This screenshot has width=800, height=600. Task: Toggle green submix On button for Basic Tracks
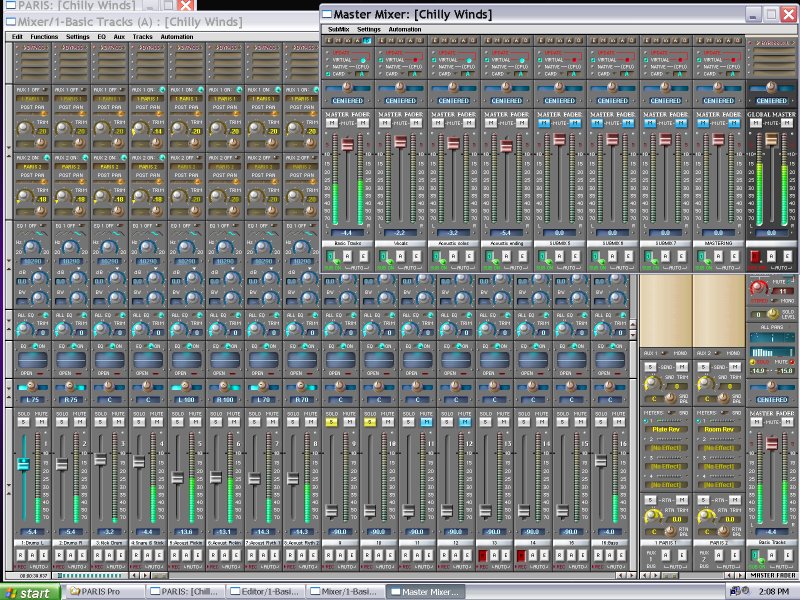tap(332, 257)
